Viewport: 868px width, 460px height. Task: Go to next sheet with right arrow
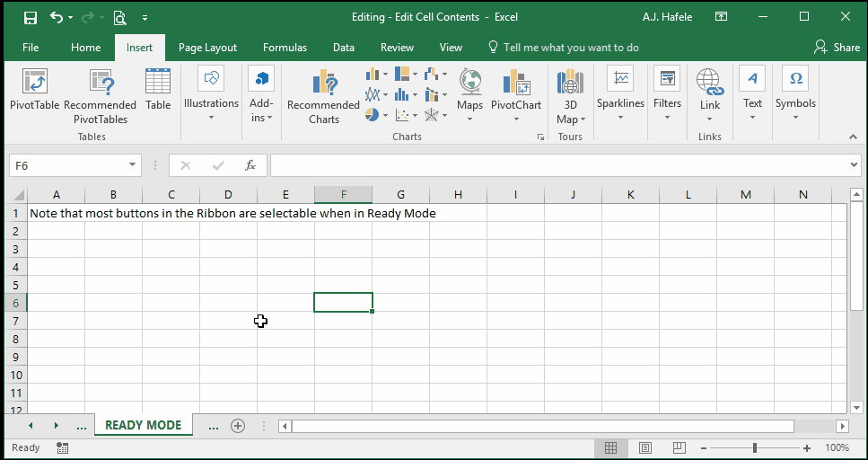56,426
